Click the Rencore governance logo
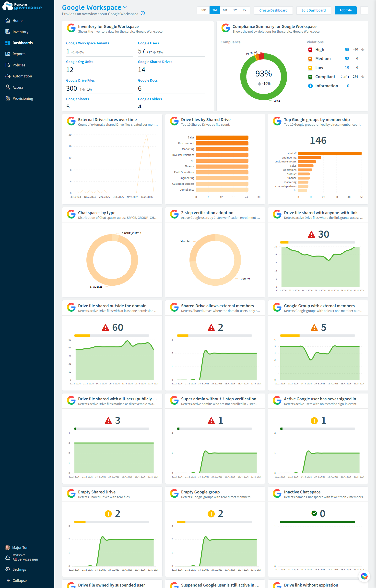Screen dimensions: 376x588 pos(22,6)
